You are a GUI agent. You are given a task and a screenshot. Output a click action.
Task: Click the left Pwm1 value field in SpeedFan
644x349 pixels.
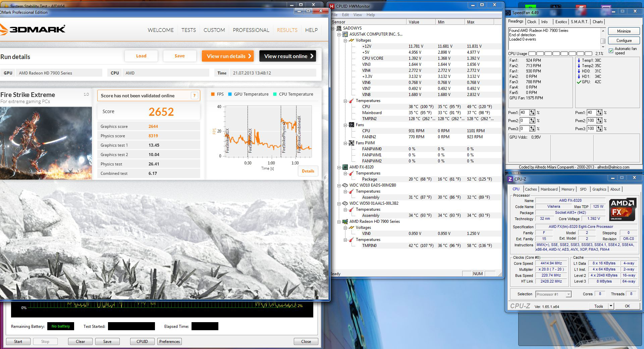pyautogui.click(x=524, y=113)
